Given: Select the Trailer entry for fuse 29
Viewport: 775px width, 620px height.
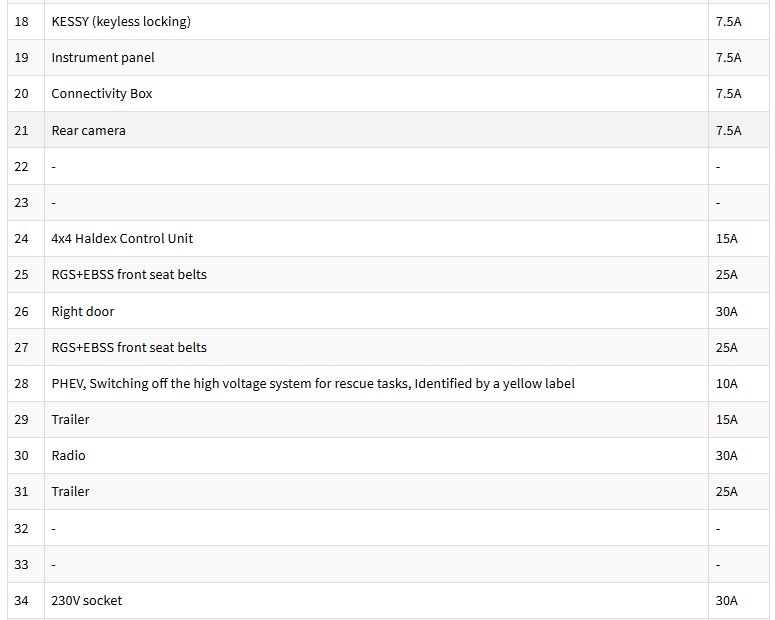Looking at the screenshot, I should pyautogui.click(x=70, y=420).
